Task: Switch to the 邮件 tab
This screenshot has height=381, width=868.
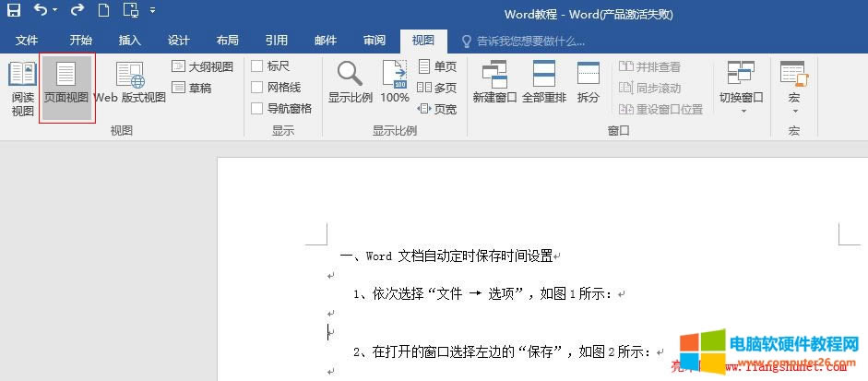Action: [325, 41]
